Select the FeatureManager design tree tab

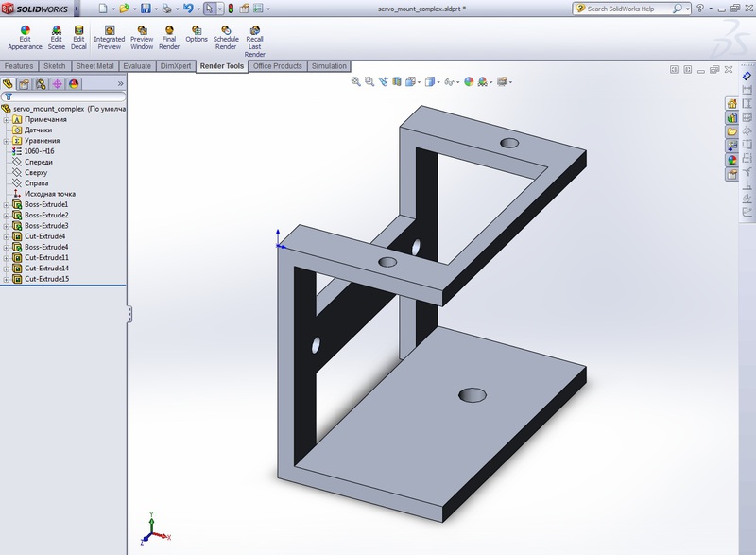[x=9, y=84]
